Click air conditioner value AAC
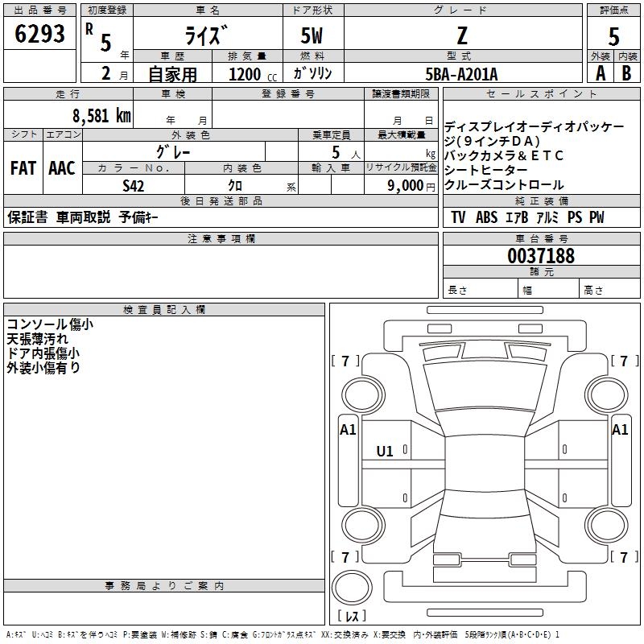644x644 pixels. 62,168
